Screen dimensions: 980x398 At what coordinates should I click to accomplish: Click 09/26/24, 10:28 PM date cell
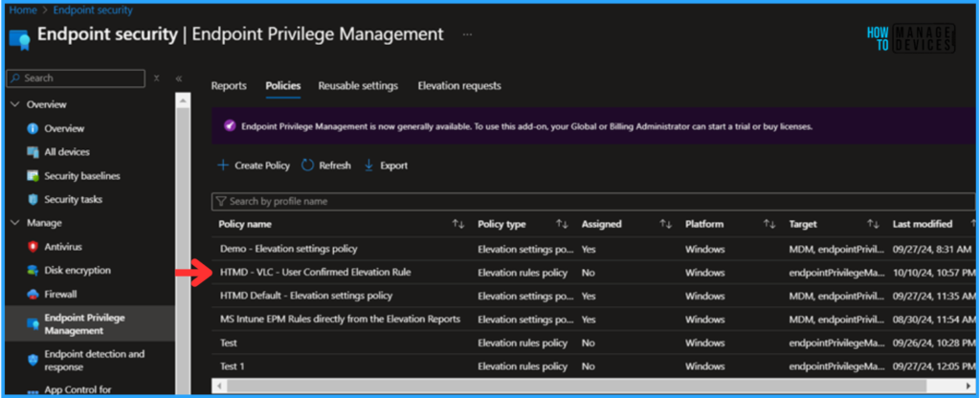point(932,343)
